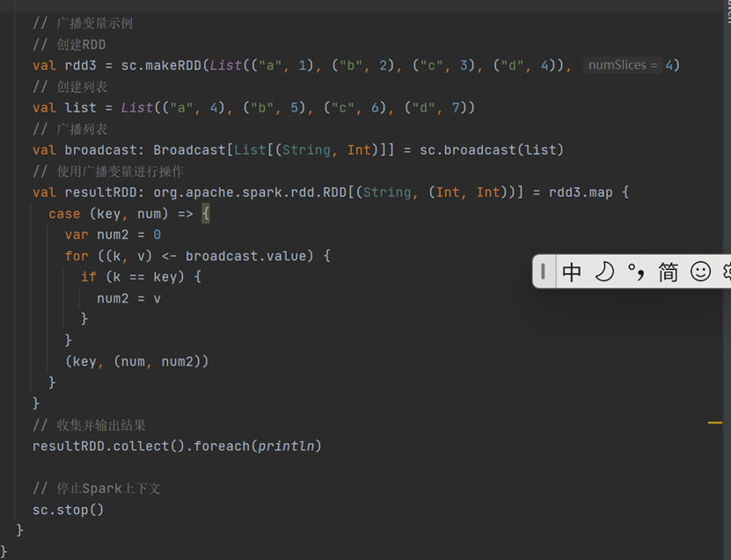This screenshot has width=731, height=560.
Task: Click comment '// 使用广播变量进行操作'
Action: pyautogui.click(x=108, y=171)
